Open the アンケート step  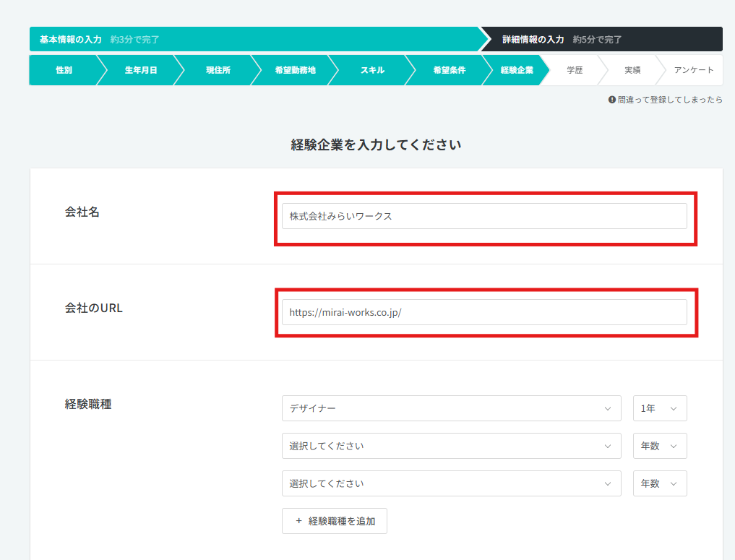693,70
